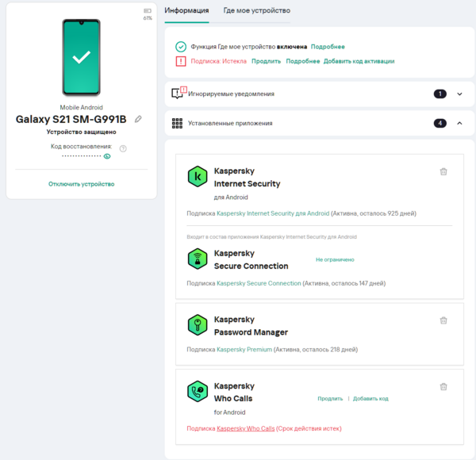Collapse Установленные приложения chevron

(x=459, y=123)
